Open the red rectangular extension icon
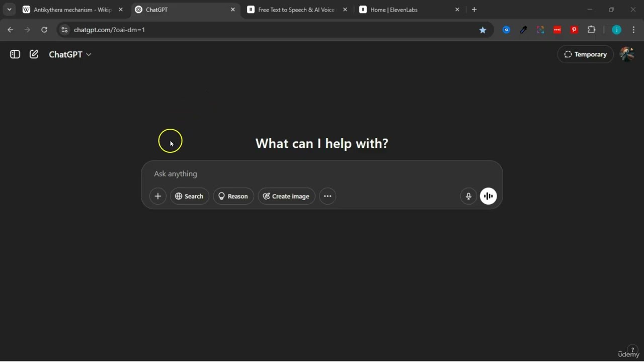 tap(557, 30)
